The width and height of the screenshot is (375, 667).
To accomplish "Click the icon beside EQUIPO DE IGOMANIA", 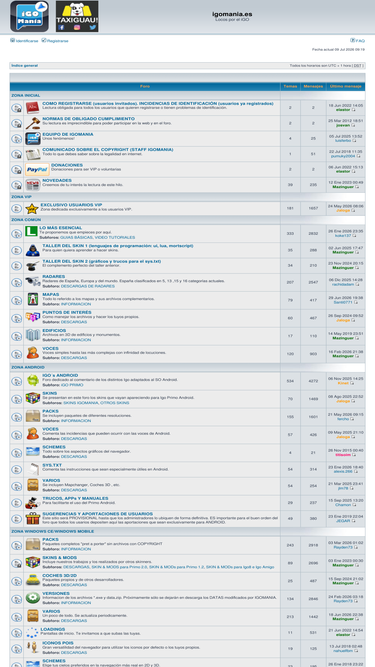I will [x=33, y=139].
